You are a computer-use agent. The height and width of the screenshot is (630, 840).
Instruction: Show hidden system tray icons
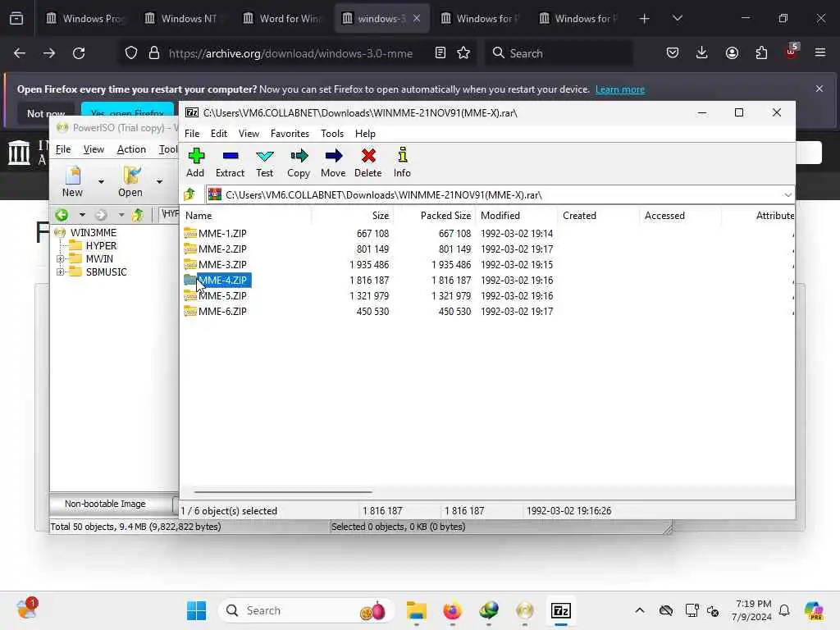pyautogui.click(x=640, y=610)
